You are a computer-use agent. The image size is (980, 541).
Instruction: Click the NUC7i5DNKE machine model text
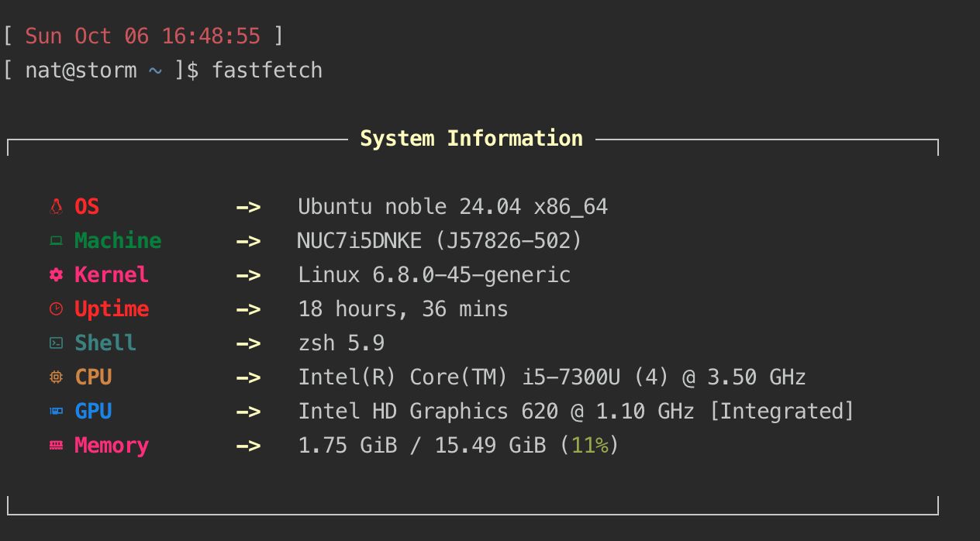click(x=360, y=241)
